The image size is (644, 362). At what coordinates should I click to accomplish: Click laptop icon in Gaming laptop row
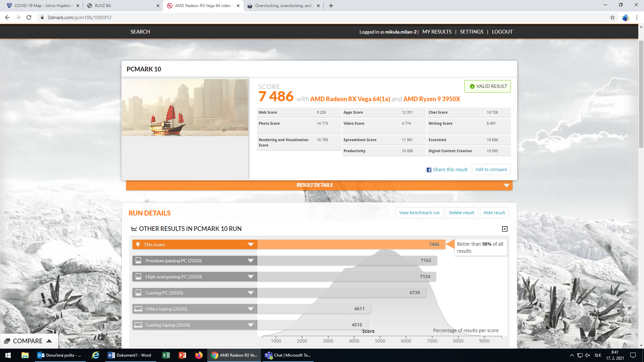[138, 325]
